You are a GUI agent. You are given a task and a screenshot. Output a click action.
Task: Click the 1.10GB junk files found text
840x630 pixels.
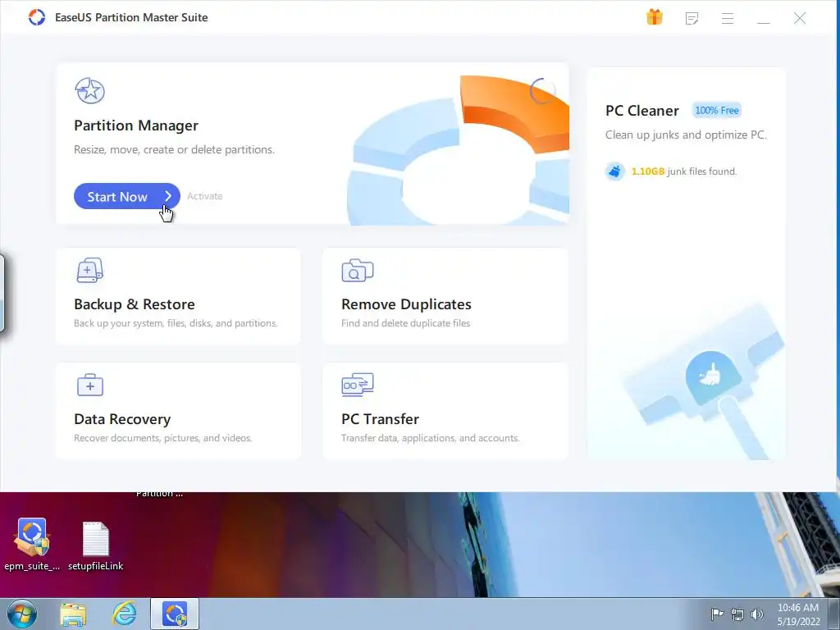(x=684, y=171)
